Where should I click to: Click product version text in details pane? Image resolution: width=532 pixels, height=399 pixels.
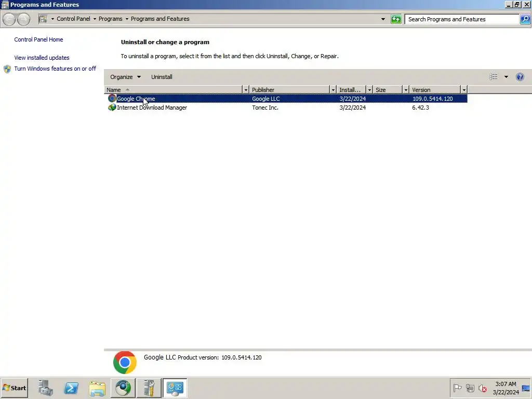click(220, 357)
